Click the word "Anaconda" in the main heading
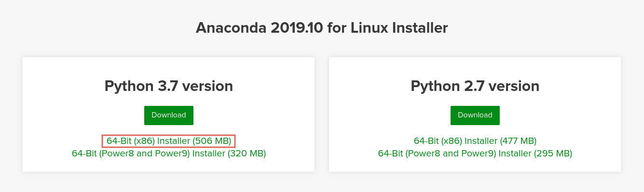Image resolution: width=644 pixels, height=192 pixels. tap(231, 27)
